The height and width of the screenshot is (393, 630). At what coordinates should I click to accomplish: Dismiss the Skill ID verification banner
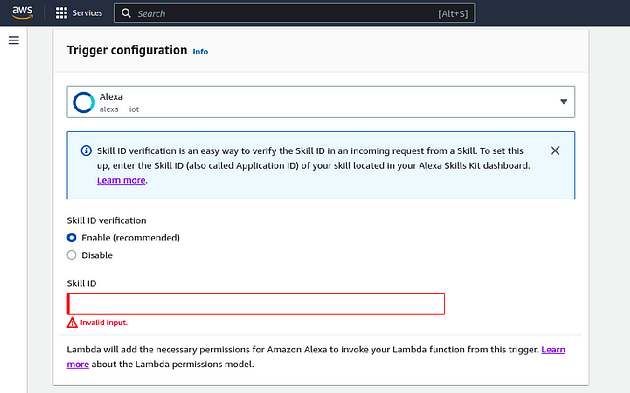coord(555,151)
